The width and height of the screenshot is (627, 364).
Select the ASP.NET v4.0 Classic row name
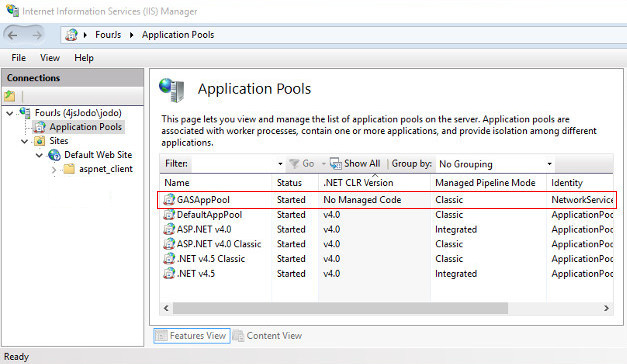[x=219, y=244]
